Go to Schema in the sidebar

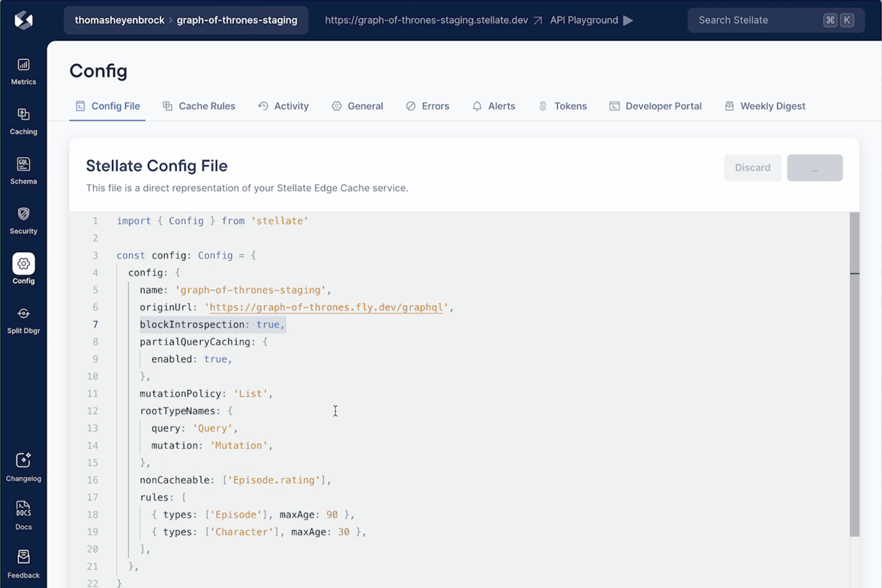coord(23,165)
